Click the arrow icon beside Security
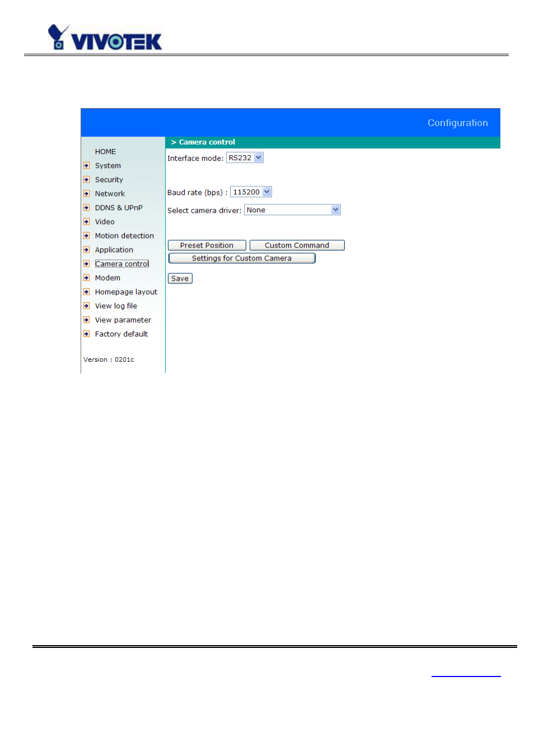 86,180
